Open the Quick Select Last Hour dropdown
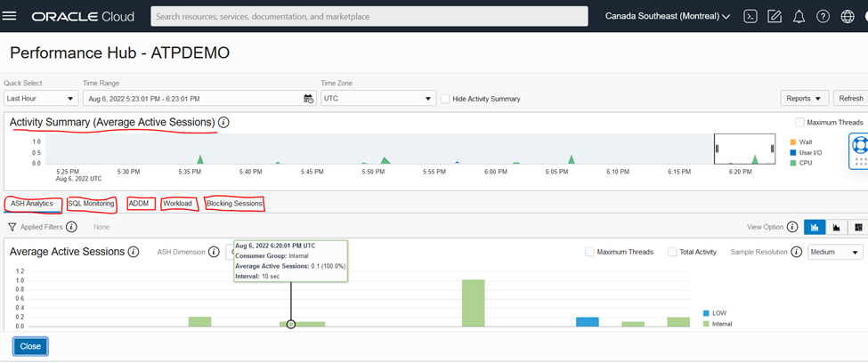 (x=40, y=99)
